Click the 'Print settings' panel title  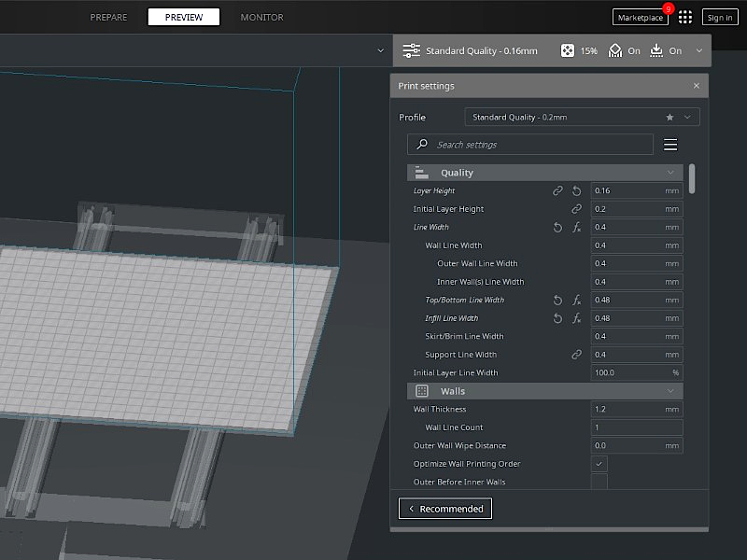pyautogui.click(x=426, y=86)
